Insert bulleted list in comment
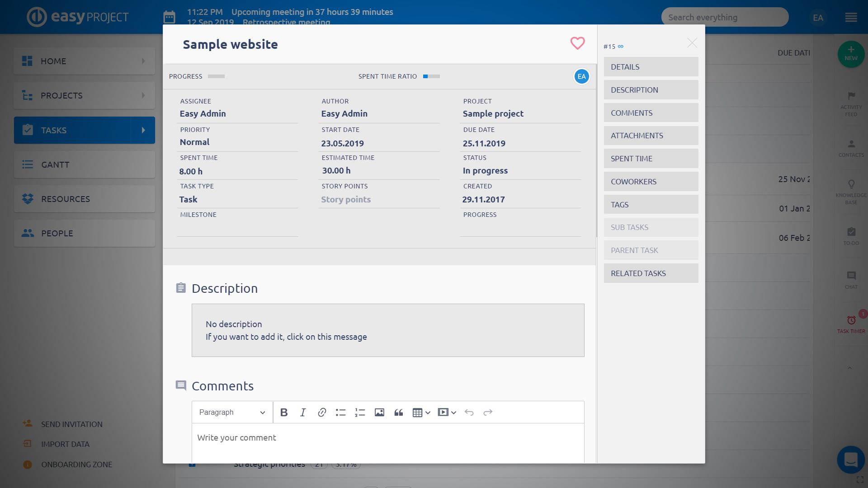 (x=341, y=412)
